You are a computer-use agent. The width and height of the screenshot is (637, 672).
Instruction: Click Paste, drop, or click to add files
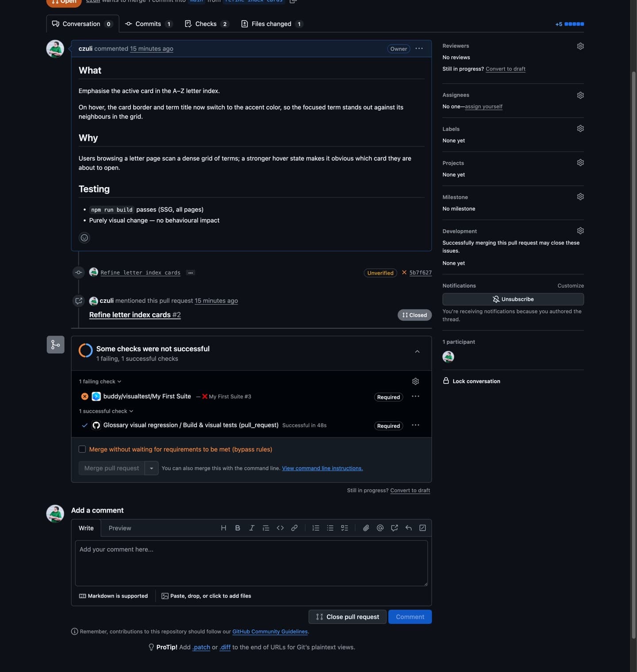point(206,596)
